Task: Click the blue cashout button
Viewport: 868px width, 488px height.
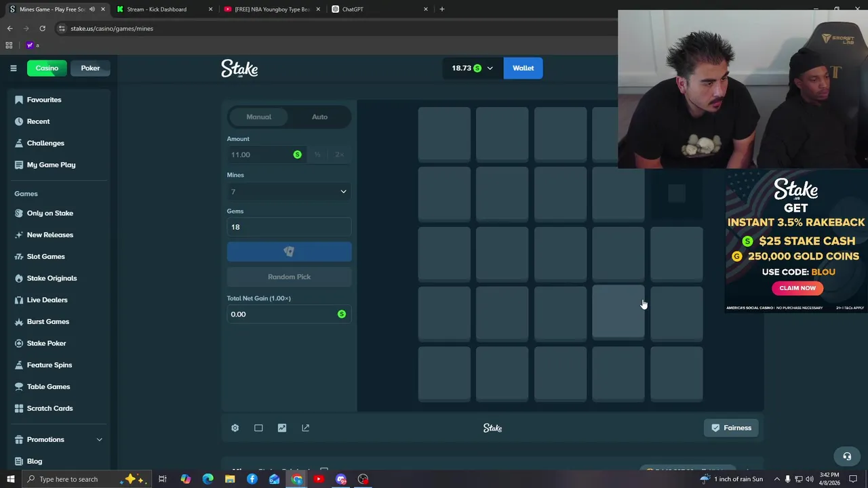Action: [289, 251]
